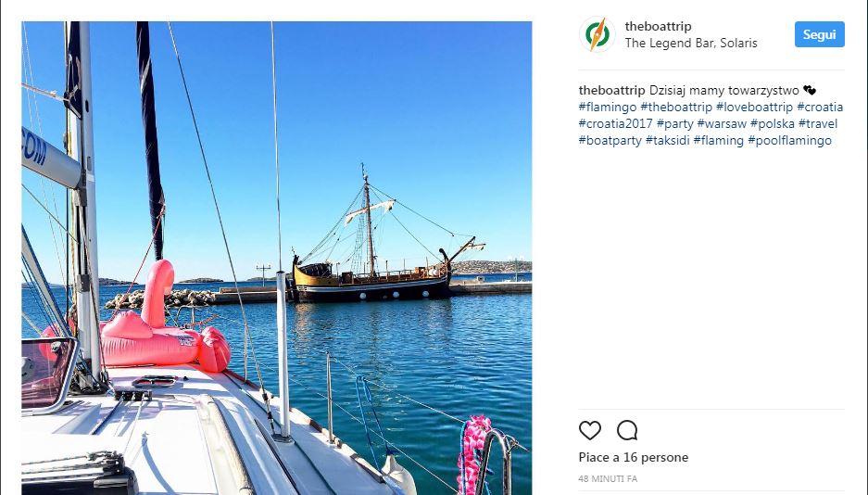
Task: Open the #boatparty hashtag
Action: [x=610, y=140]
